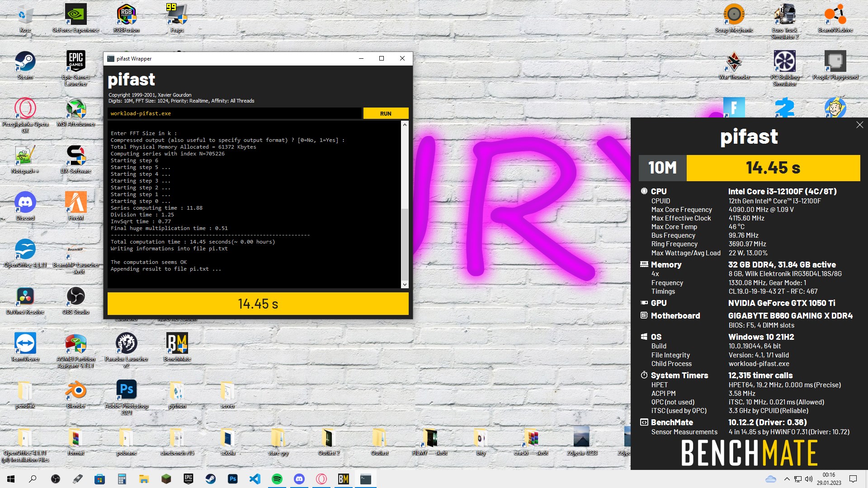Open the Fraps desktop icon

pos(177,19)
